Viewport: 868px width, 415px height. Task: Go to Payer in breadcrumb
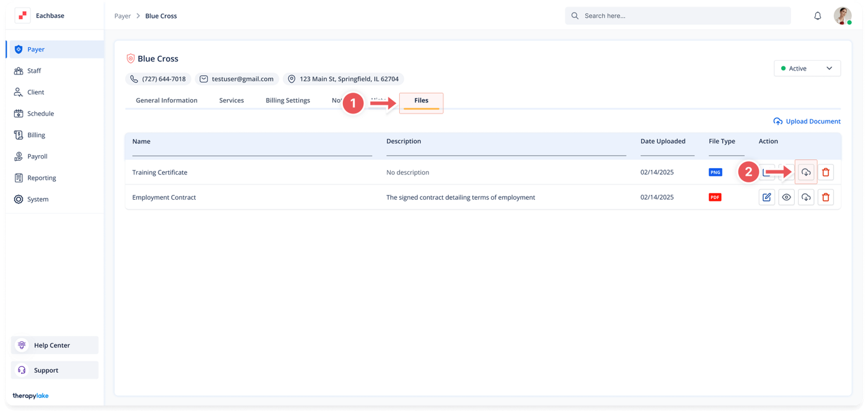(123, 16)
